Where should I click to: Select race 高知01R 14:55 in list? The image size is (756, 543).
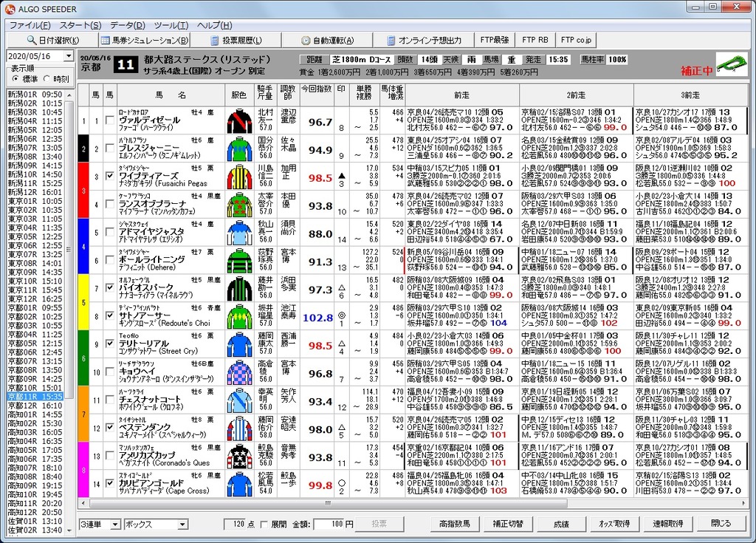click(35, 414)
